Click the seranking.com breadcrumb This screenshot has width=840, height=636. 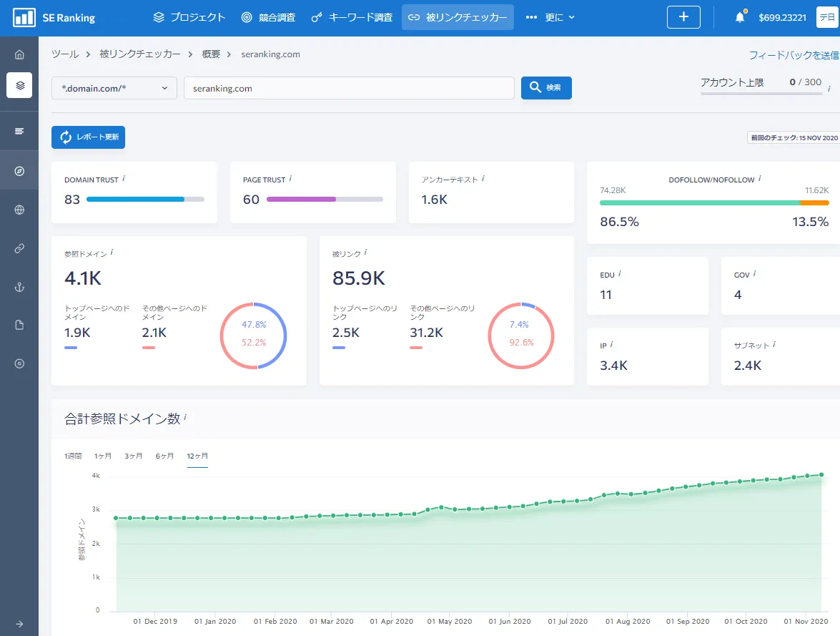click(270, 54)
